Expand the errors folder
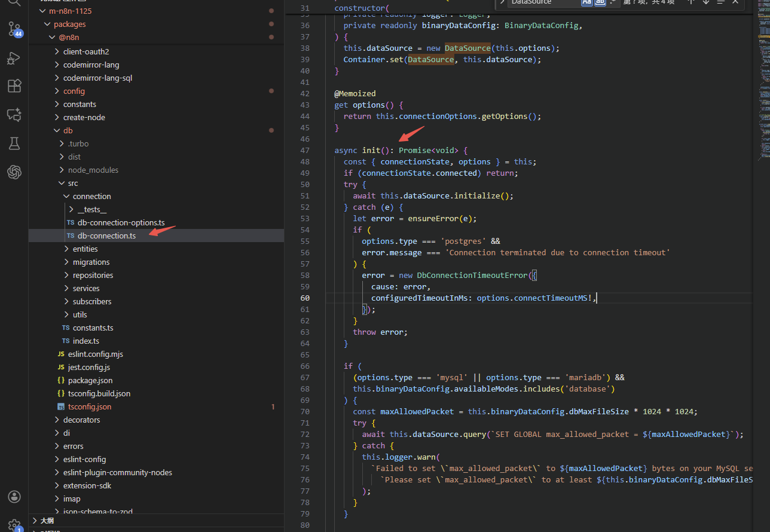770x532 pixels. pyautogui.click(x=56, y=446)
